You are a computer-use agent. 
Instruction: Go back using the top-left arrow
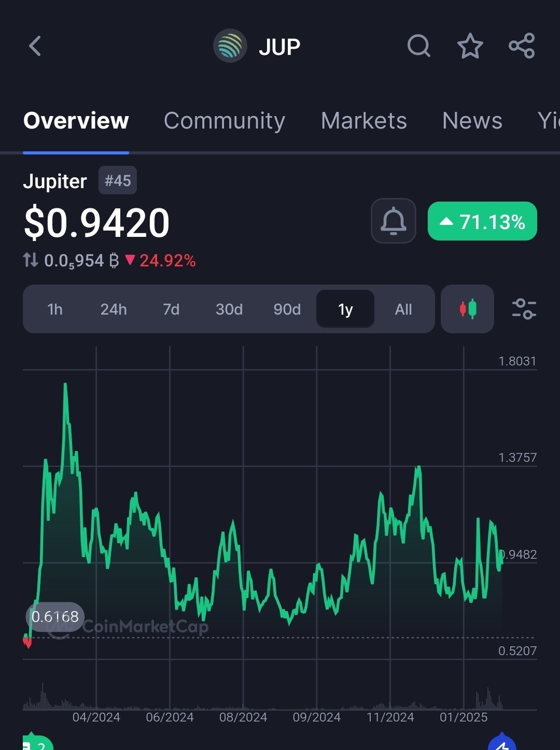[x=35, y=46]
